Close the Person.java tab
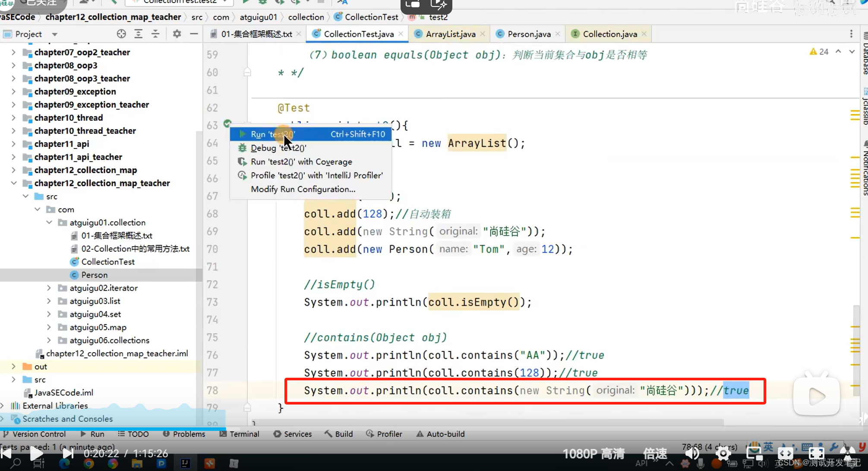The width and height of the screenshot is (868, 471). coord(558,34)
